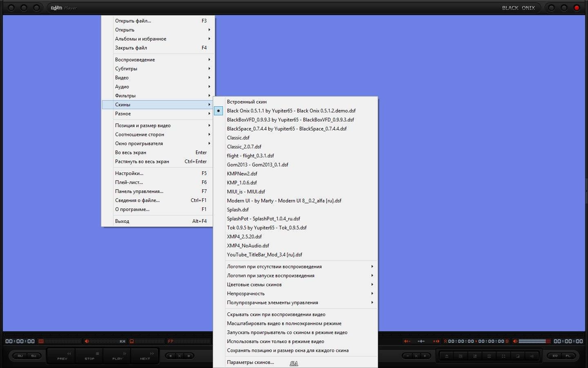Screen dimensions: 588x368
Task: Expand the 'Фильтры' submenu
Action: (158, 96)
